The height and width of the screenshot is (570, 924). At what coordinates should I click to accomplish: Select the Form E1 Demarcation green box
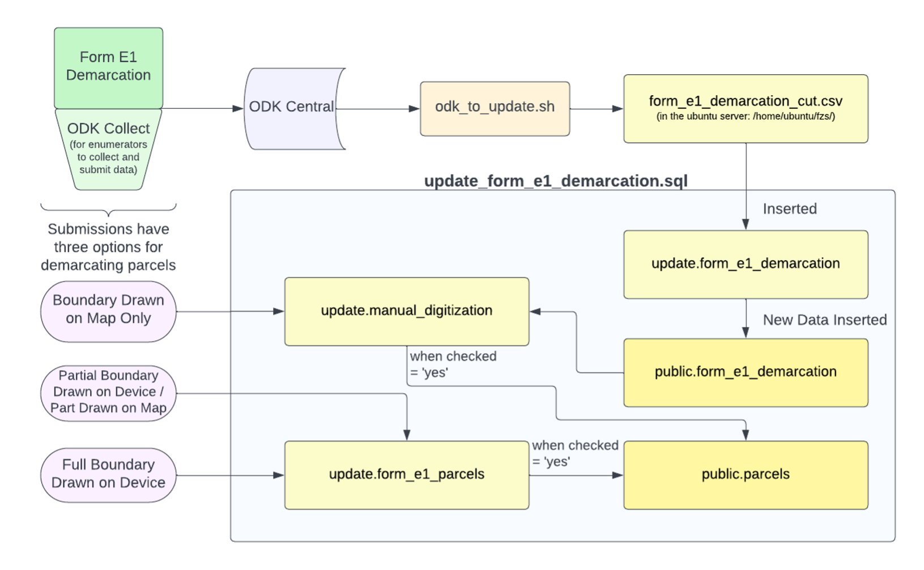[x=108, y=68]
